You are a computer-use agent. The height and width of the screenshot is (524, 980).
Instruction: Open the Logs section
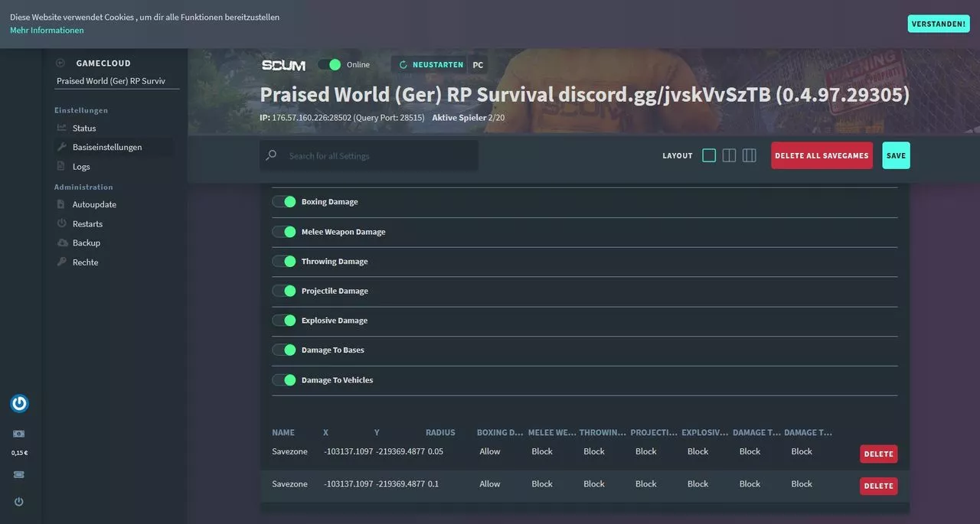81,167
